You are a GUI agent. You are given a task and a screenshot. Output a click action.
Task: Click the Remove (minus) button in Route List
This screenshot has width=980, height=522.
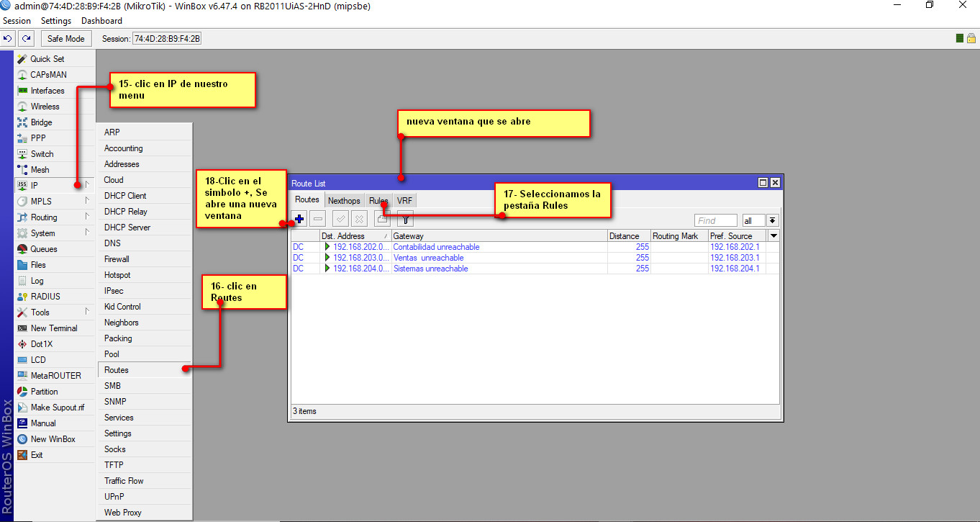(317, 220)
